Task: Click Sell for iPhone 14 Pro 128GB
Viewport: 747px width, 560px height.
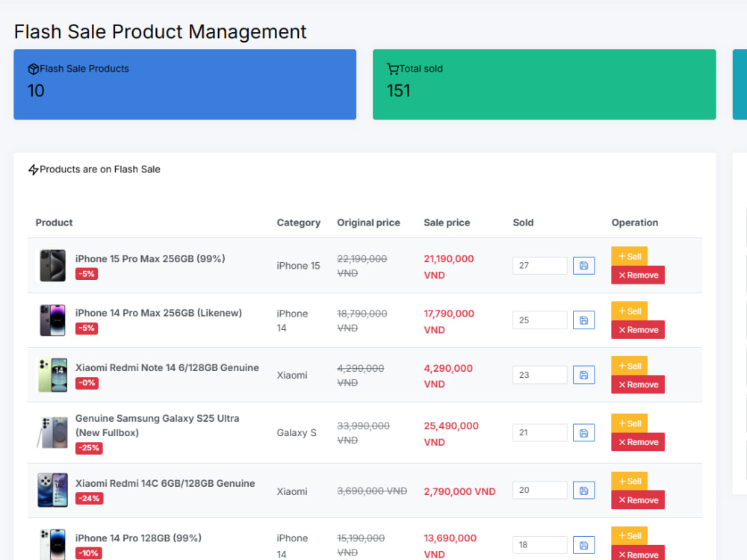Action: click(629, 535)
